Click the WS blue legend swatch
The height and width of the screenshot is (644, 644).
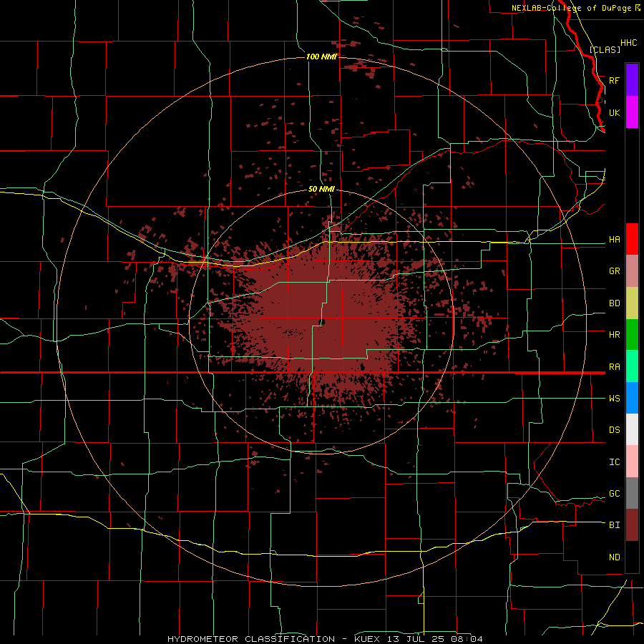coord(632,398)
